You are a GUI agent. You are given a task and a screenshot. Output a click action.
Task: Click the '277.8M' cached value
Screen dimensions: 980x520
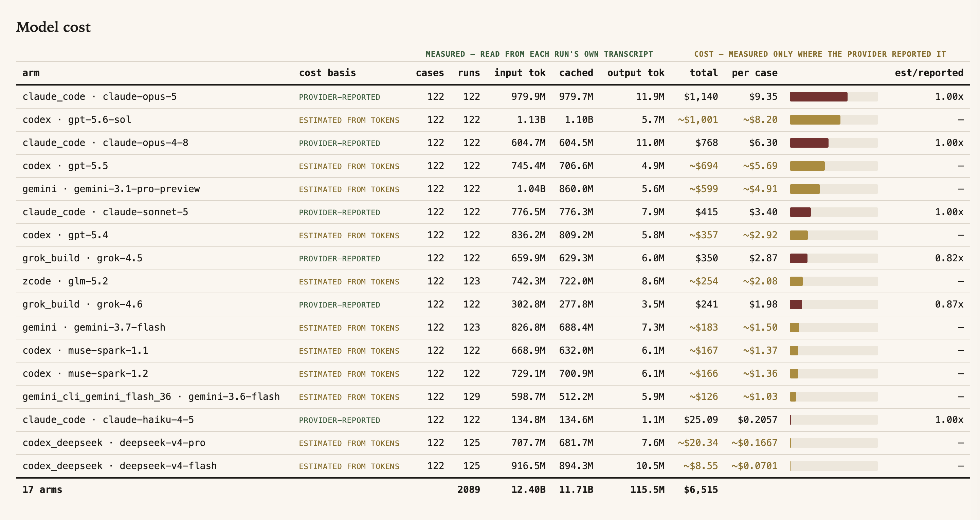pos(576,304)
